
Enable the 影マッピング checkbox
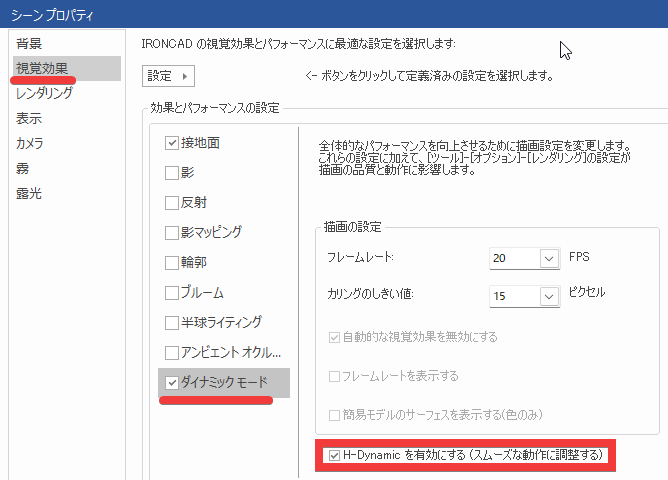(x=171, y=233)
